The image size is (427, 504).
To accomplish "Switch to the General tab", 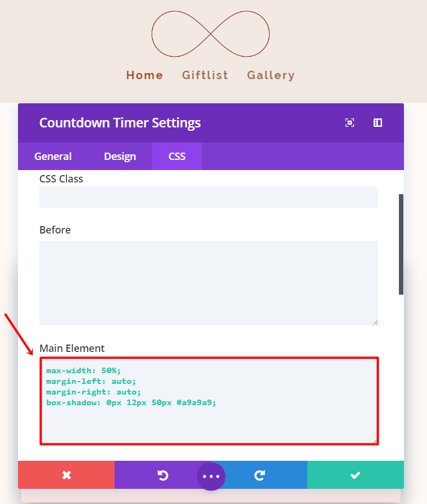I will (53, 157).
